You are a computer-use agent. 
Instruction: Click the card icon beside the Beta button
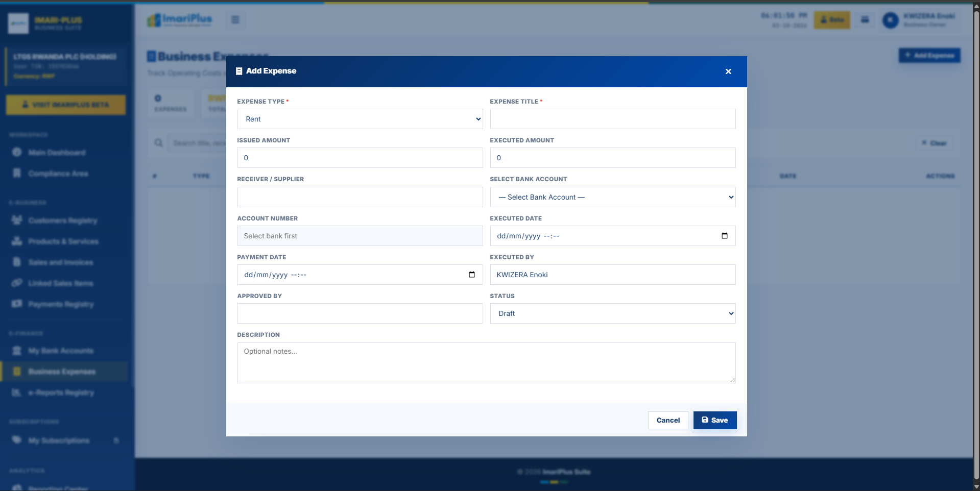[865, 20]
